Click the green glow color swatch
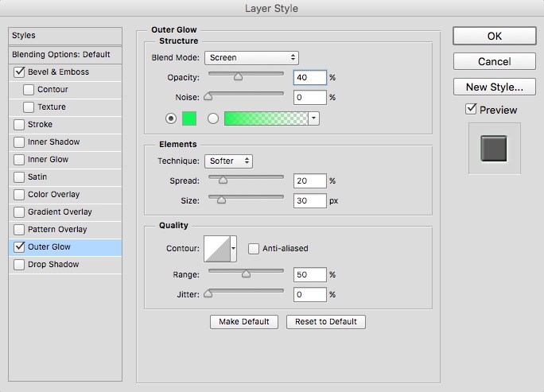The image size is (544, 392). click(x=189, y=118)
